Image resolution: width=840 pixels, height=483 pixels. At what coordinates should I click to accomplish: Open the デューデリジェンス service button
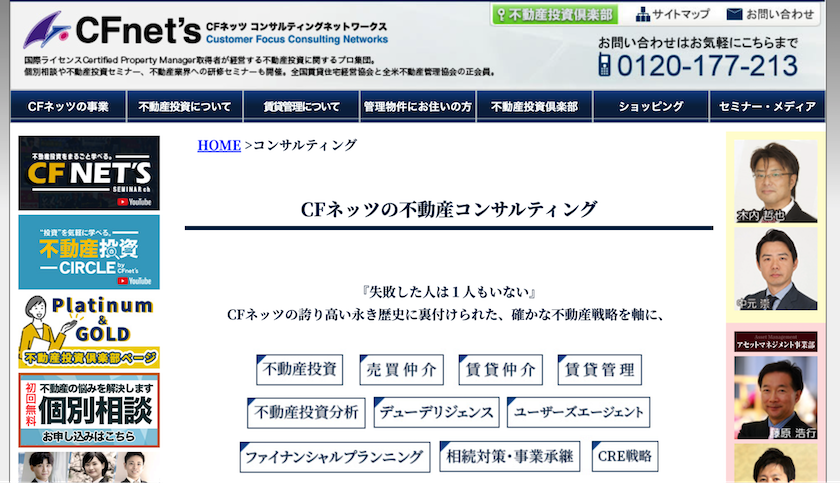[x=436, y=413]
